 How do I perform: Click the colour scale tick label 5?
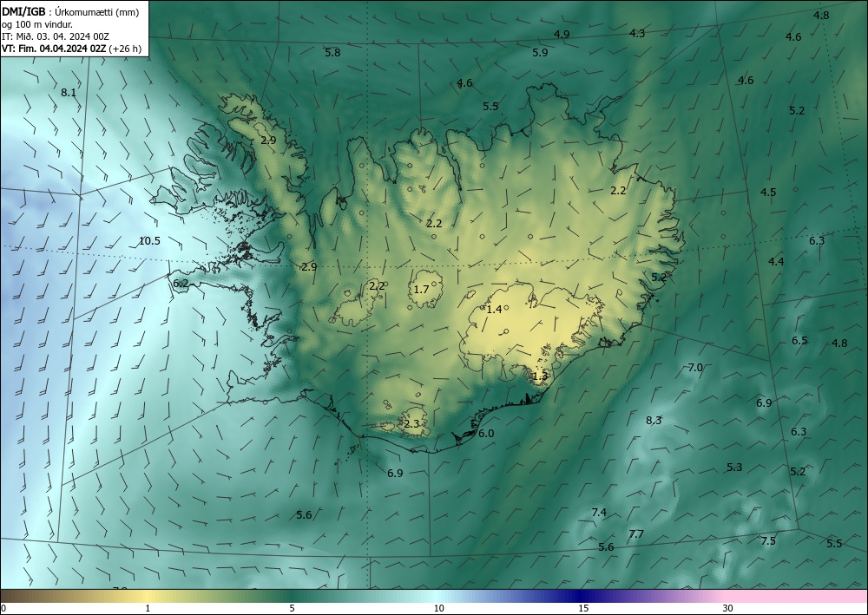point(292,608)
